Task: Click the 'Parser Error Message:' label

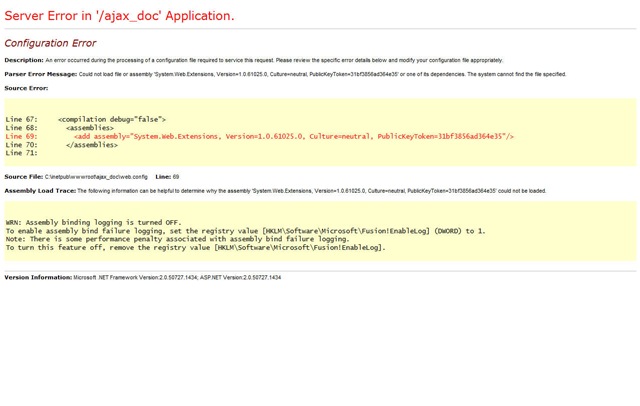Action: (40, 74)
